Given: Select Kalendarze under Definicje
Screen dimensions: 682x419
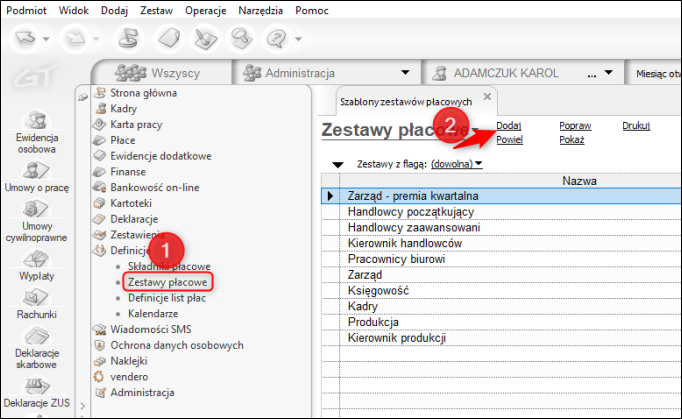Looking at the screenshot, I should (x=153, y=314).
